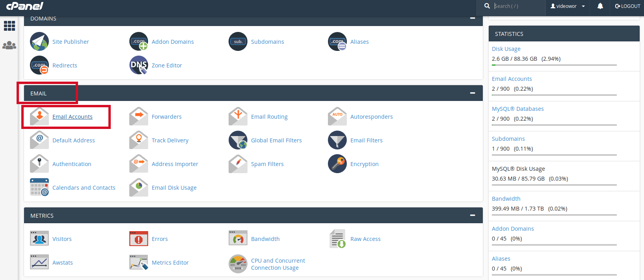This screenshot has width=644, height=280.
Task: Open the Errors icon
Action: point(139,239)
